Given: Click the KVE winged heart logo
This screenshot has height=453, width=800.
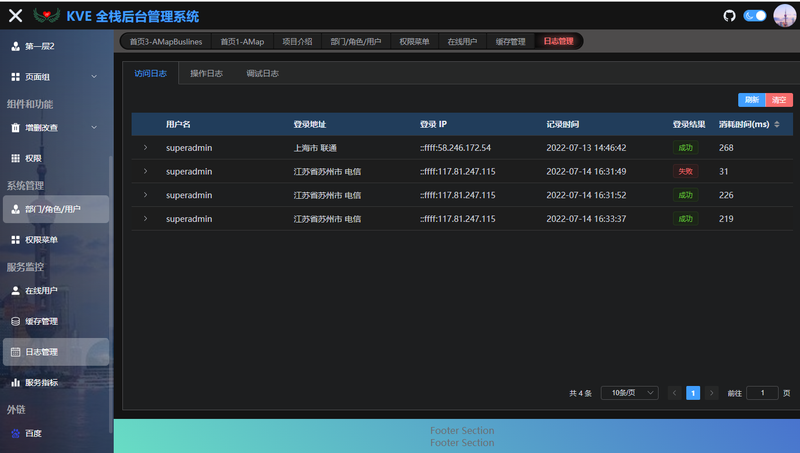Looking at the screenshot, I should click(46, 16).
